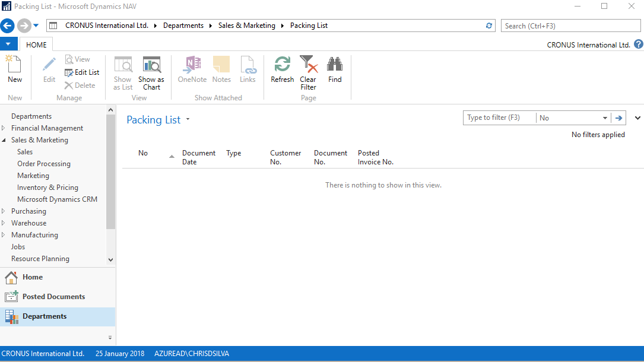This screenshot has height=362, width=644.
Task: Open the navigation history dropdown arrow
Action: coord(36,26)
